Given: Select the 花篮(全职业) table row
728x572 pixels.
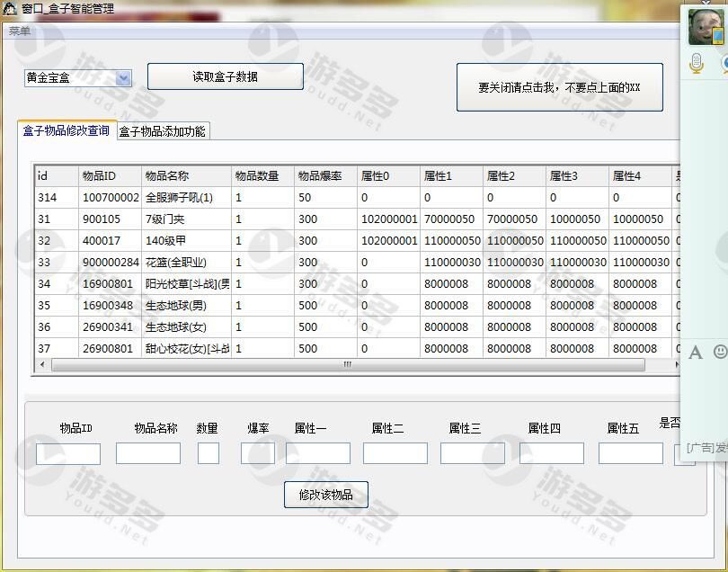Looking at the screenshot, I should pyautogui.click(x=180, y=262).
